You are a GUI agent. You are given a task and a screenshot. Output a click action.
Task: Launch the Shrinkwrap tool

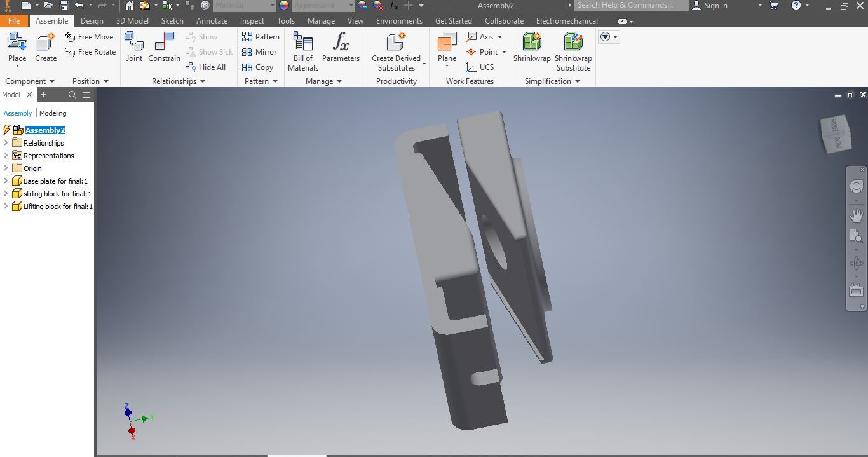[x=532, y=48]
